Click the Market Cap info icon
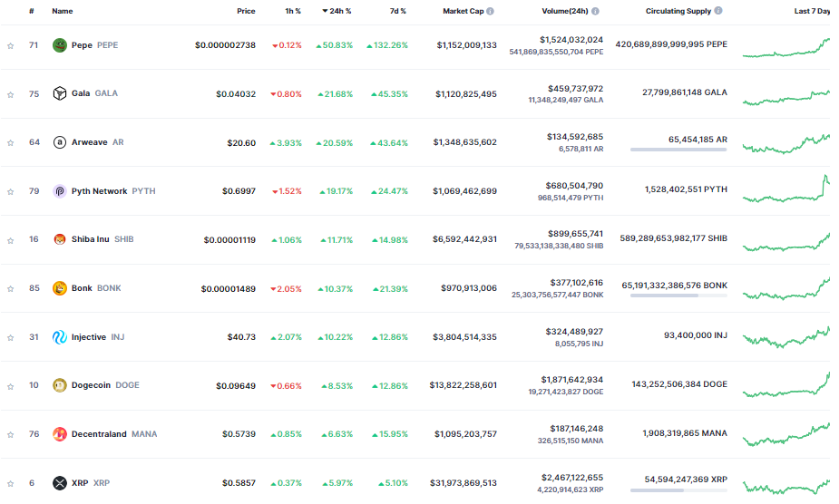 pyautogui.click(x=490, y=11)
